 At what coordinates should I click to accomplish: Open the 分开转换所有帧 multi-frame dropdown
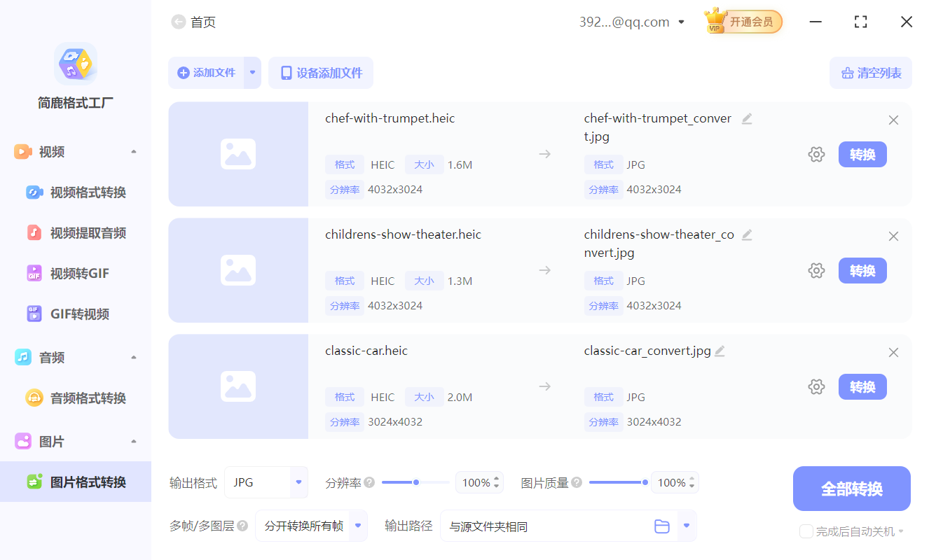coord(311,526)
